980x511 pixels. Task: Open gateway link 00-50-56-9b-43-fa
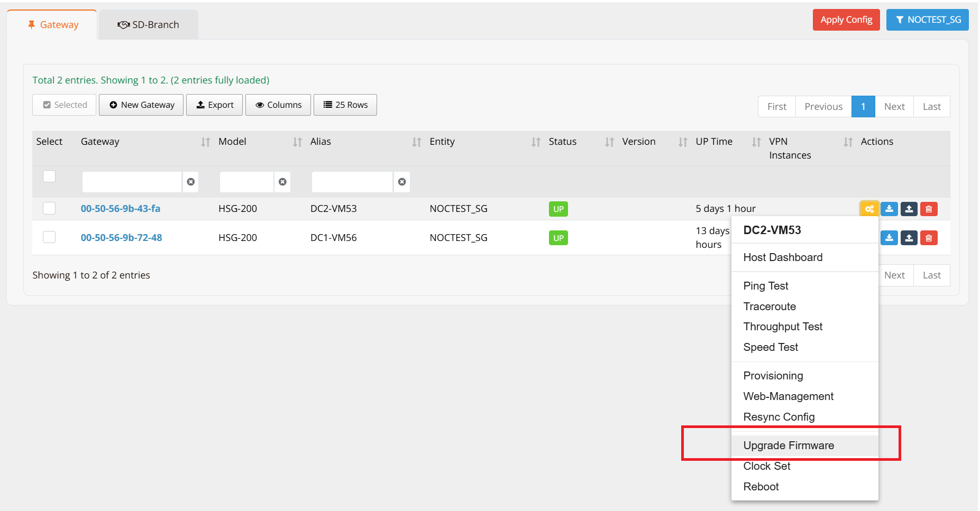121,209
